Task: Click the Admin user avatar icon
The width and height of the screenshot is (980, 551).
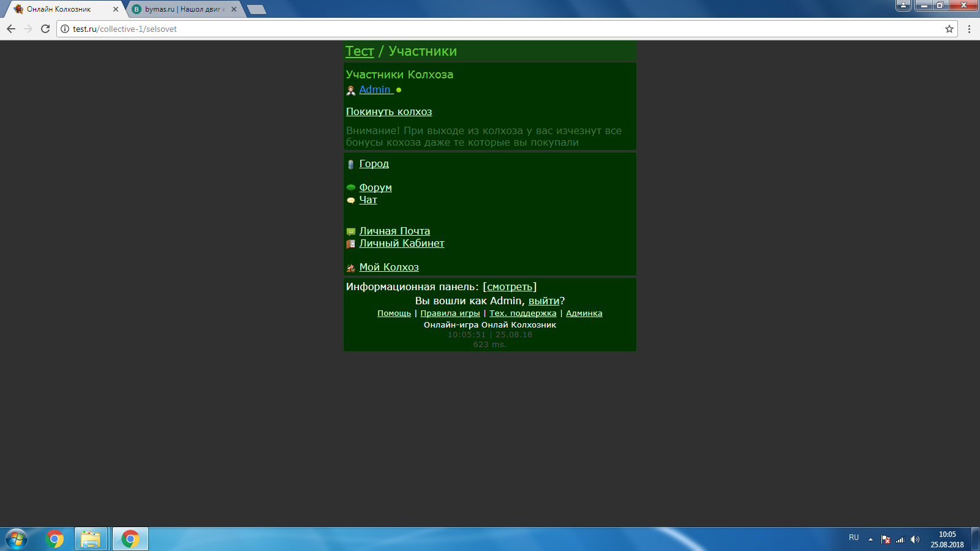Action: click(x=351, y=91)
